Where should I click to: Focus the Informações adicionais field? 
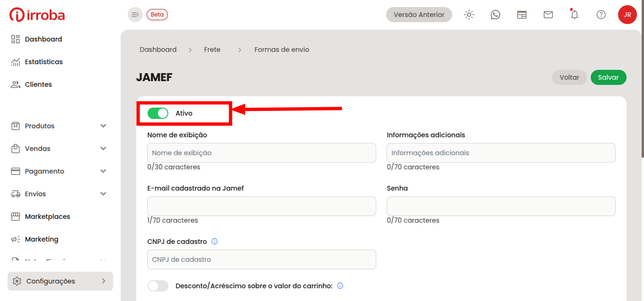(501, 153)
